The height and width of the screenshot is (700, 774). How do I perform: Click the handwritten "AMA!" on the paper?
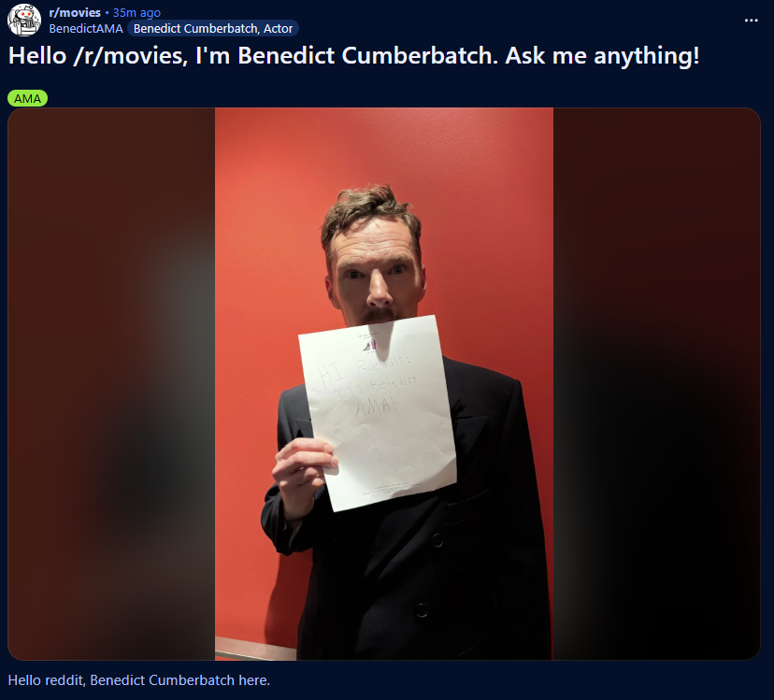[x=376, y=407]
